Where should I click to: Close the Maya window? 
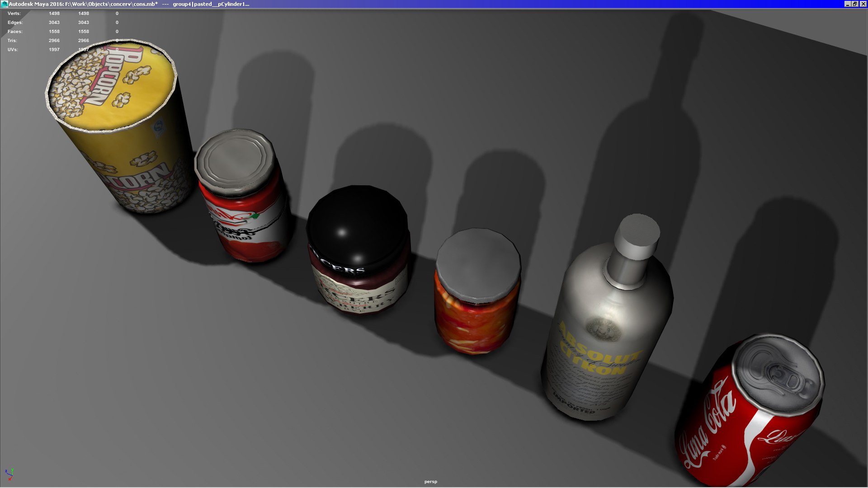[863, 4]
